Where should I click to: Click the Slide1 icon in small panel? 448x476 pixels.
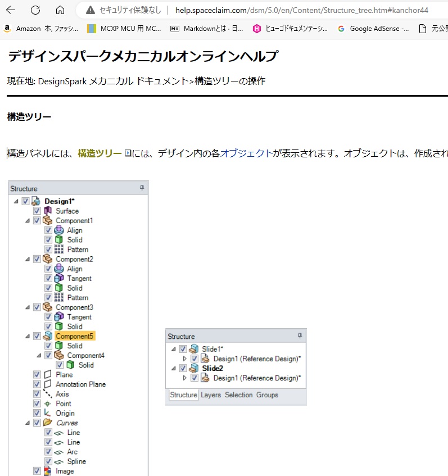pyautogui.click(x=194, y=349)
